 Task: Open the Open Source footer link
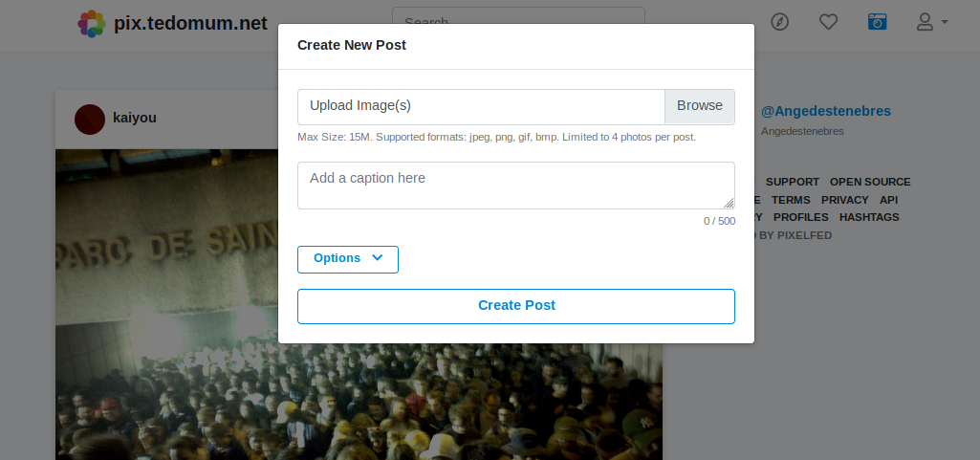pos(869,182)
